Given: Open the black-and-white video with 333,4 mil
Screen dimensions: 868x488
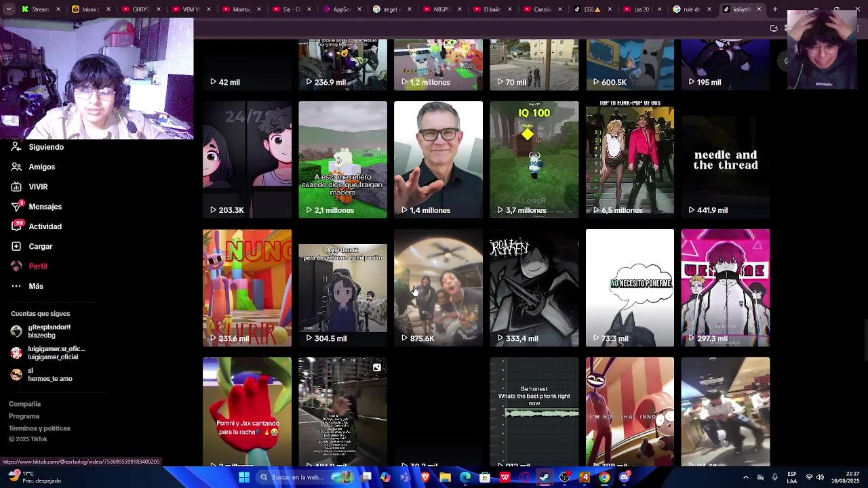Looking at the screenshot, I should (534, 288).
